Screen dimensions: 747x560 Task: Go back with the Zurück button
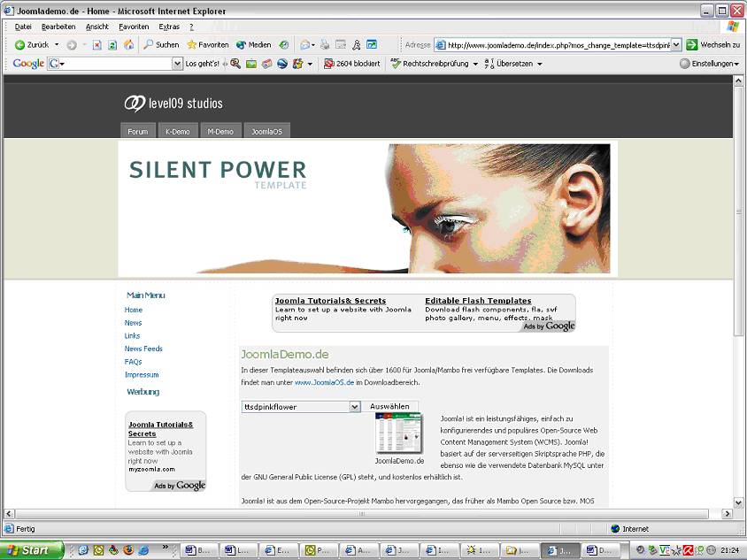[32, 45]
